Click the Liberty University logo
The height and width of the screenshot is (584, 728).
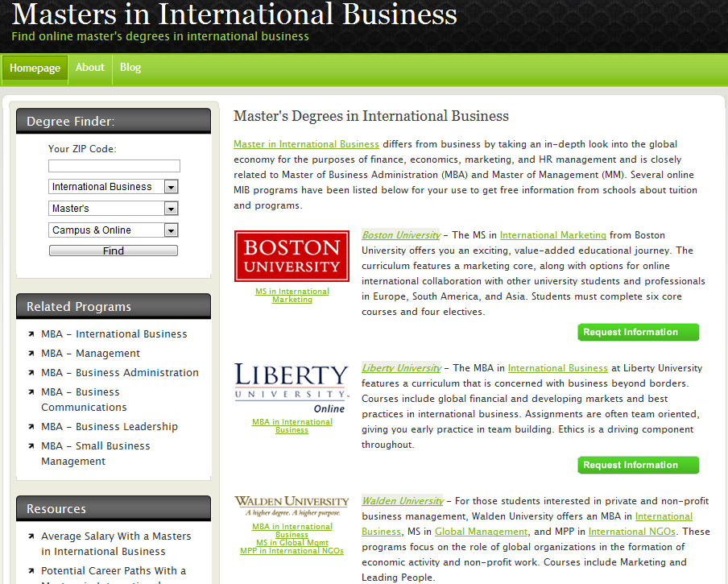tap(292, 387)
